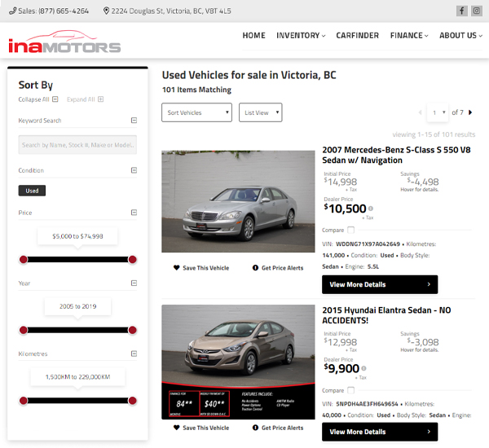Viewport: 489px width, 448px height.
Task: Collapse the Price filter section
Action: point(134,213)
